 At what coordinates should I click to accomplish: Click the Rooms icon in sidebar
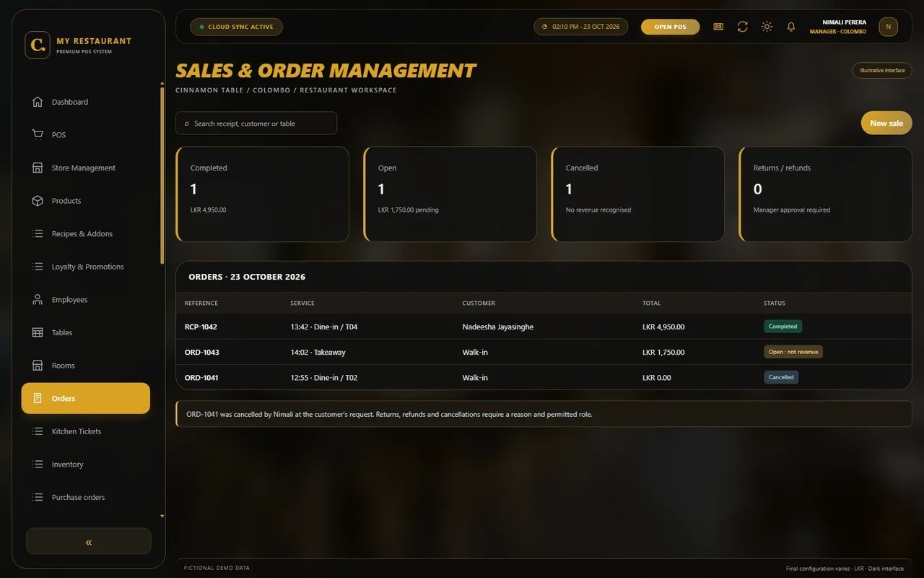[x=38, y=366]
